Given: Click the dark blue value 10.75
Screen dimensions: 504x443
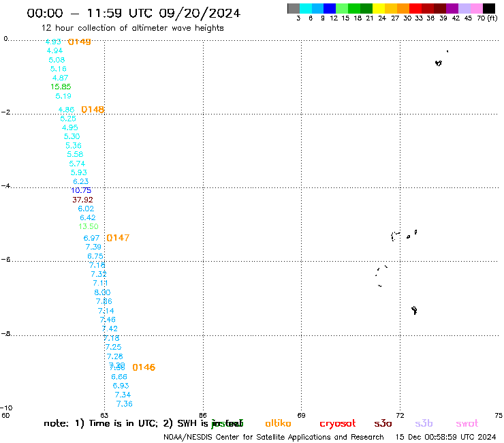Looking at the screenshot, I should click(81, 190).
